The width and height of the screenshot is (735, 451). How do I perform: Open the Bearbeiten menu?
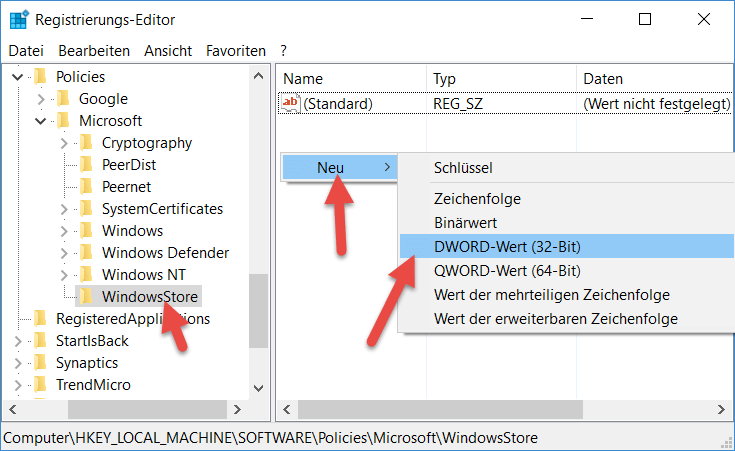tap(94, 50)
